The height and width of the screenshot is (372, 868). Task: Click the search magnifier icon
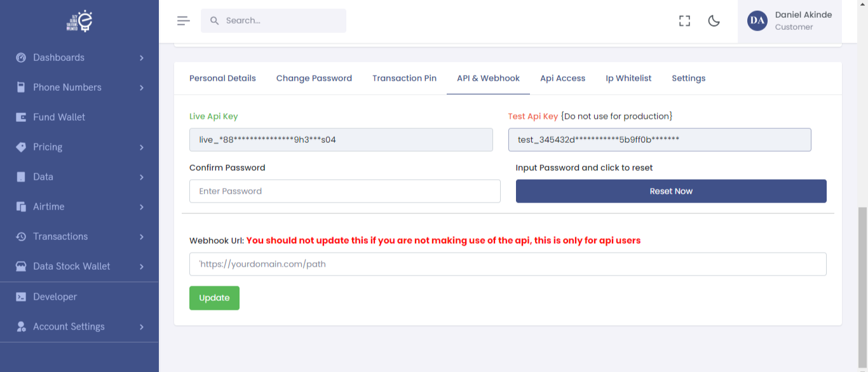pos(215,21)
